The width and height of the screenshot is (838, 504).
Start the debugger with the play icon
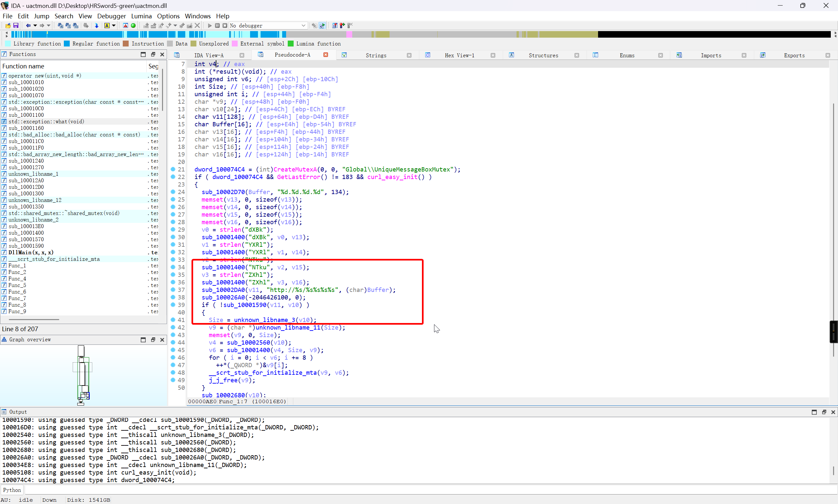pos(209,26)
